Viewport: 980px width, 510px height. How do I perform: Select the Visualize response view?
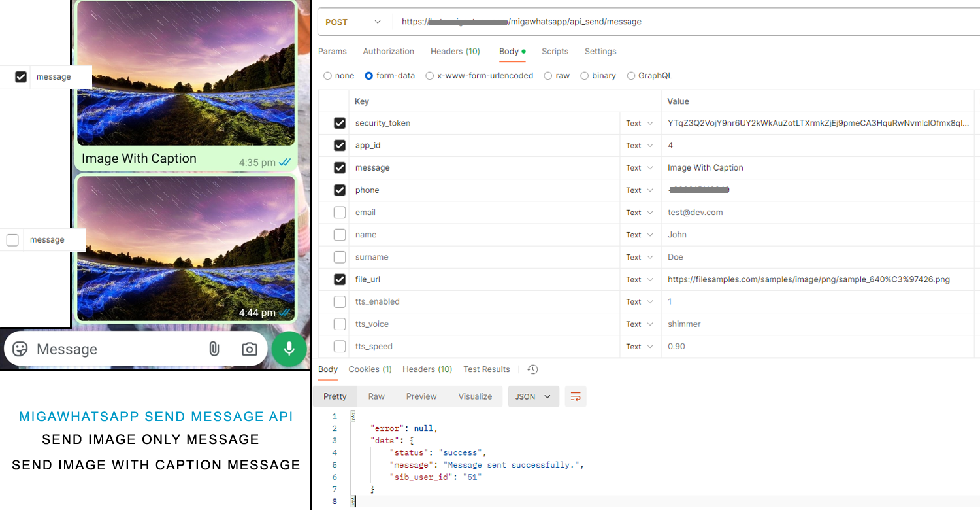click(475, 396)
